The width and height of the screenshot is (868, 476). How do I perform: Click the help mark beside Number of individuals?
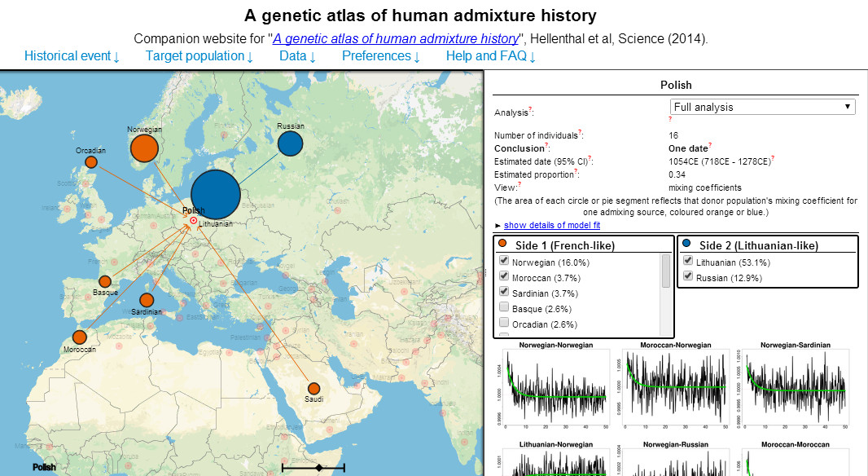tap(580, 132)
